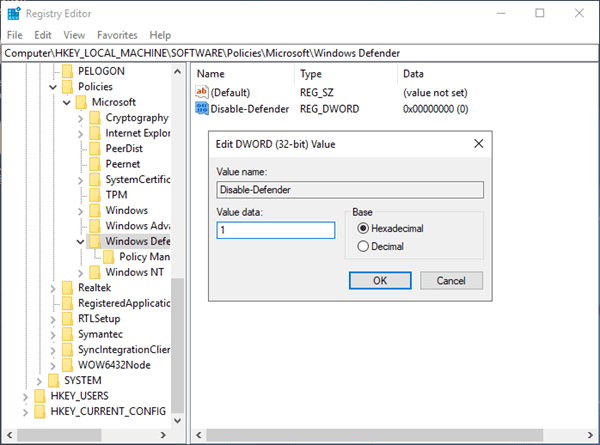Select the Windows key in tree
This screenshot has height=445, width=600.
tap(127, 210)
